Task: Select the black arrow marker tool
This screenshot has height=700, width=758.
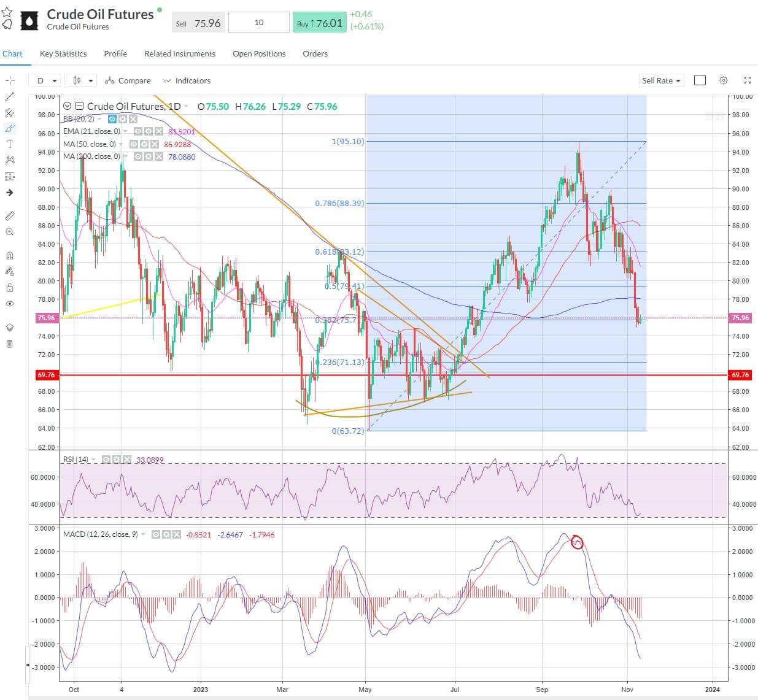Action: pyautogui.click(x=9, y=192)
